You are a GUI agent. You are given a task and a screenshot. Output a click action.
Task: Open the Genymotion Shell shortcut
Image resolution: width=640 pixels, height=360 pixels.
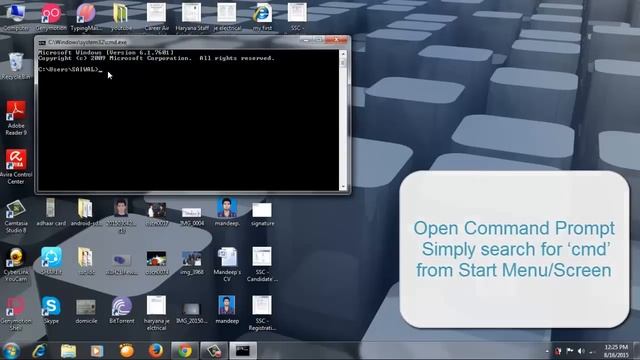(x=16, y=313)
